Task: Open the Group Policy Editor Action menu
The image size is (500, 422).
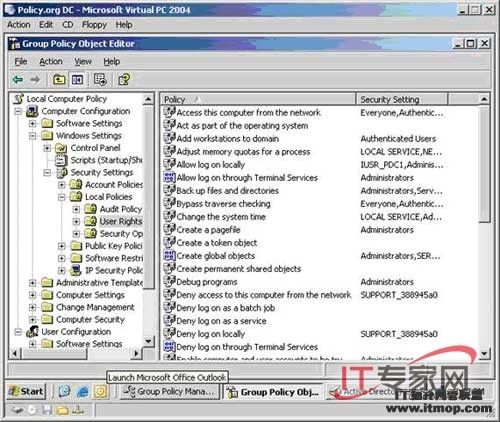Action: click(x=51, y=61)
